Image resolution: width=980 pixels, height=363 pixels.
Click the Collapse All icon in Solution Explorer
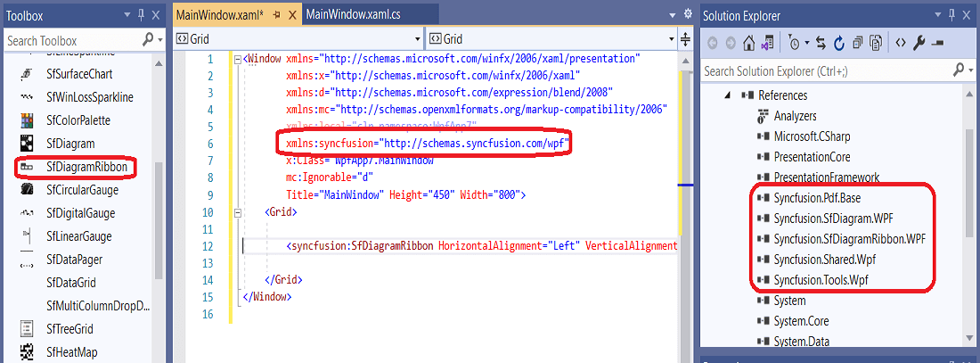point(857,43)
